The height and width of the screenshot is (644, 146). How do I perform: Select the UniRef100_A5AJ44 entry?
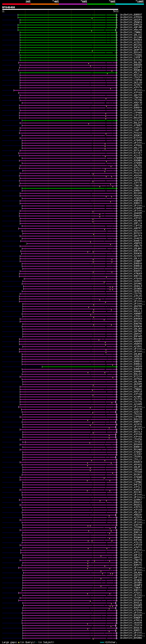click(131, 30)
